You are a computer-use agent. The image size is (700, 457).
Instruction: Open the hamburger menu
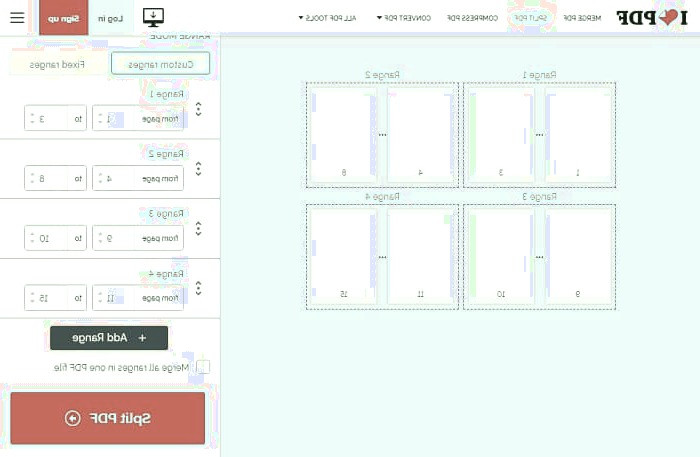coord(17,17)
